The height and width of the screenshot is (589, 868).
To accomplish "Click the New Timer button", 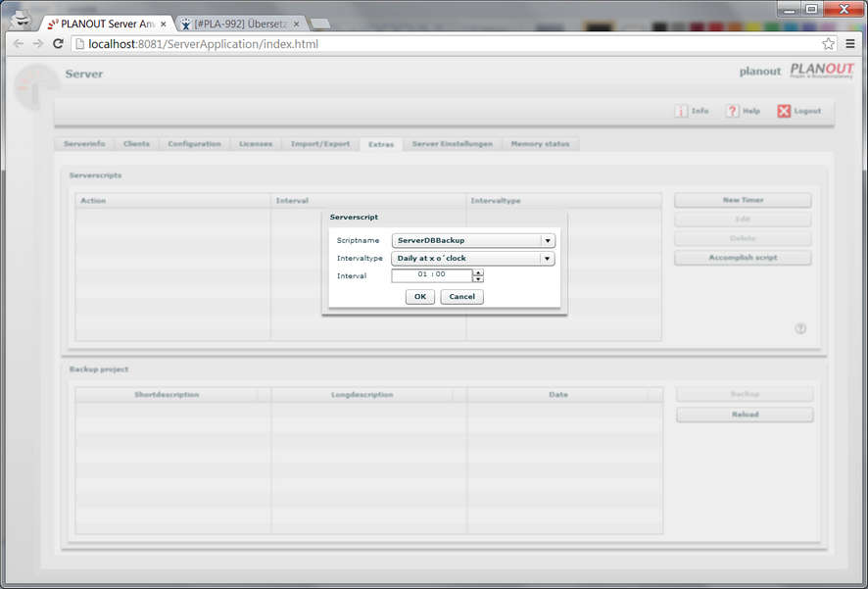I will 743,200.
